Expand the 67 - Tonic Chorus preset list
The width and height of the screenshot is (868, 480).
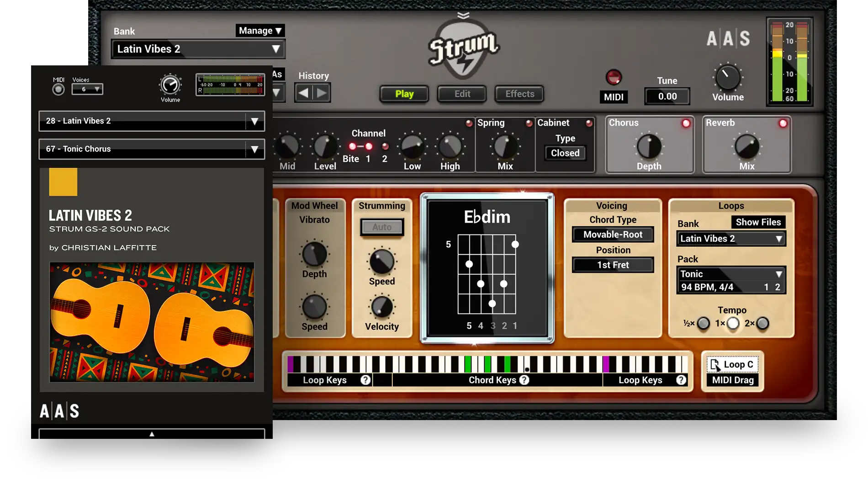click(x=254, y=149)
